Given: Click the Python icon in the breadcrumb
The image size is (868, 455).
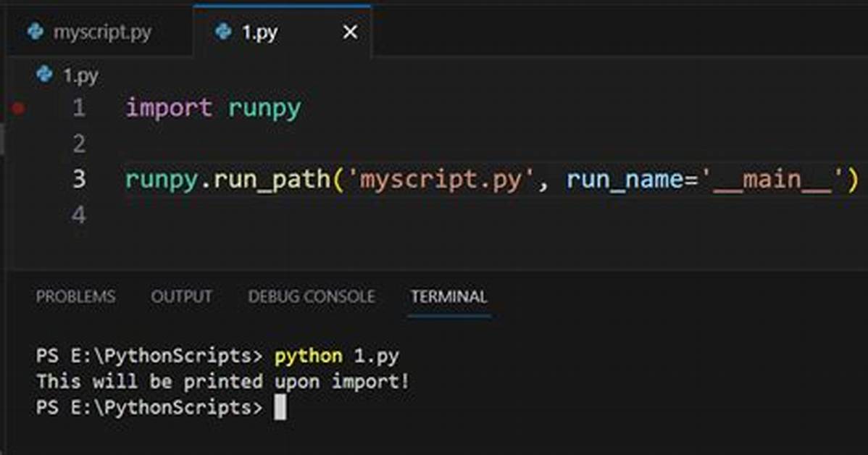Looking at the screenshot, I should 44,74.
